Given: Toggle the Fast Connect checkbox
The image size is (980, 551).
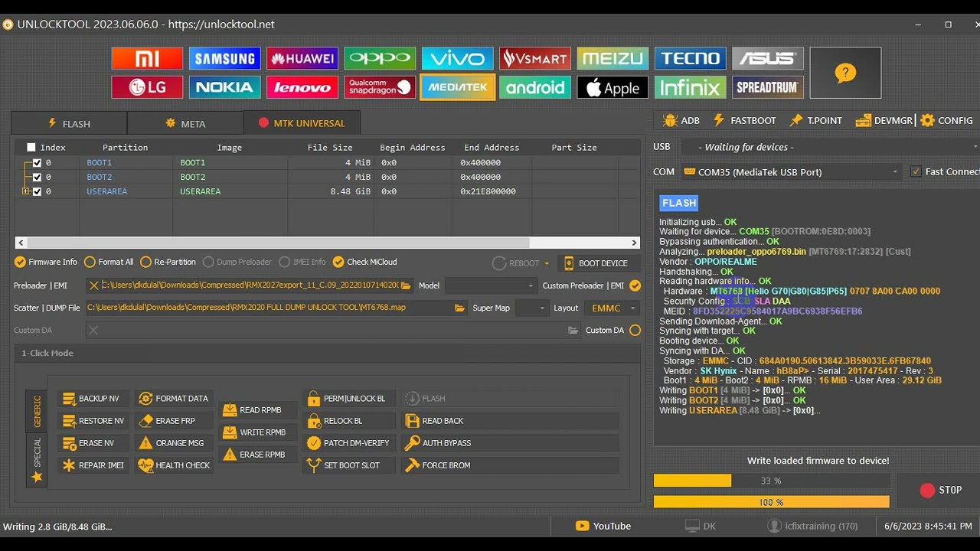Looking at the screenshot, I should pyautogui.click(x=916, y=171).
